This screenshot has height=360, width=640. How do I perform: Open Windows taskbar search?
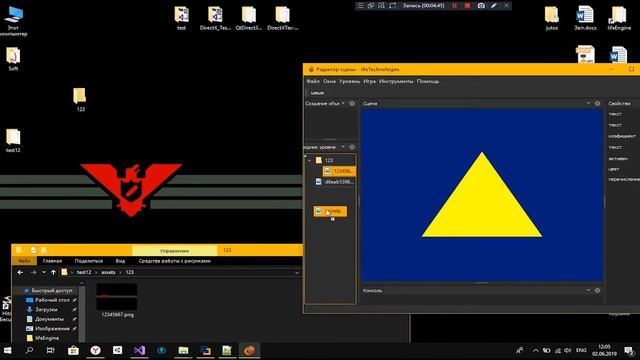click(x=29, y=350)
